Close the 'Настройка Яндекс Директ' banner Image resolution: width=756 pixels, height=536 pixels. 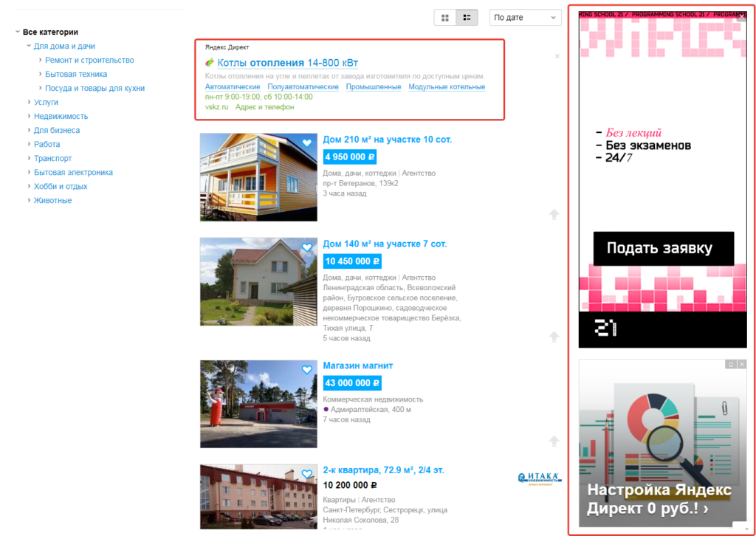[x=742, y=365]
